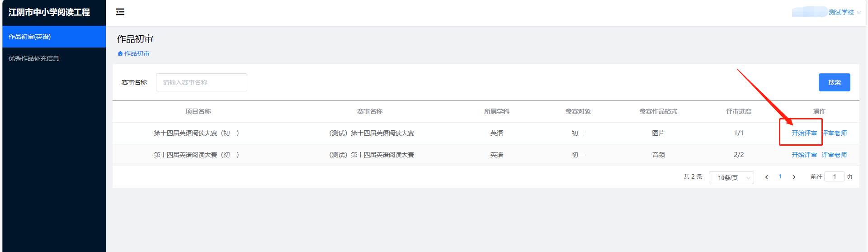868x252 pixels.
Task: Click the 项目名称 column header
Action: click(x=198, y=111)
